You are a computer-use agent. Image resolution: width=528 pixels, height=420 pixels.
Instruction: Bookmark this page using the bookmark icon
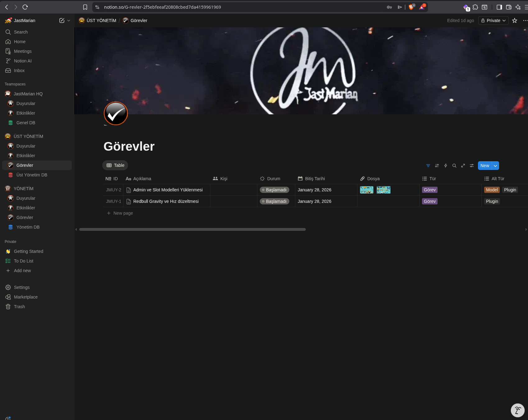coord(85,7)
